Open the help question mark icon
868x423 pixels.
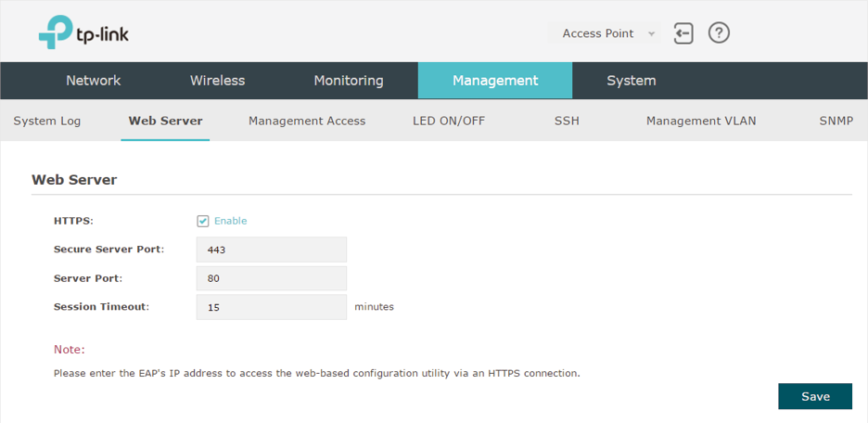click(719, 33)
